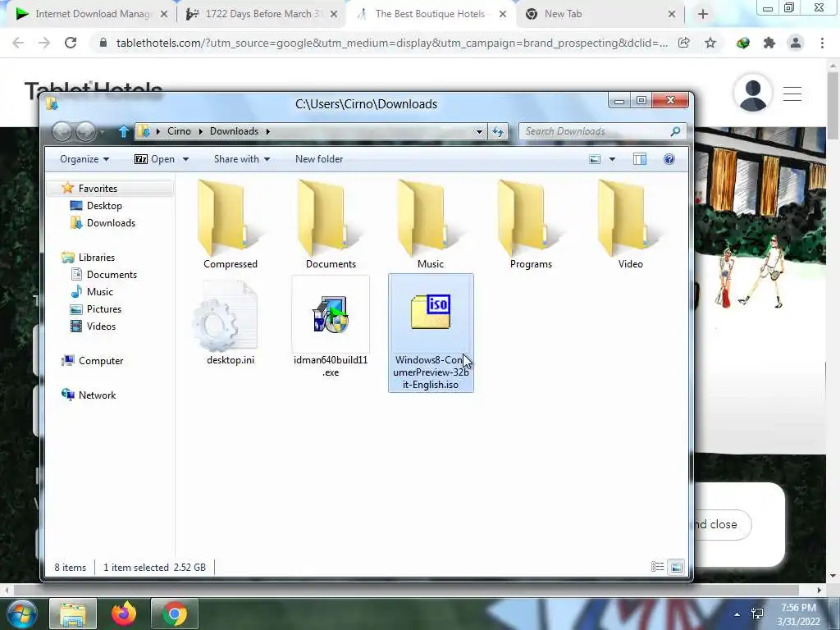Click the page vertical scrollbar thumb
Image resolution: width=840 pixels, height=630 pixels.
point(833,105)
